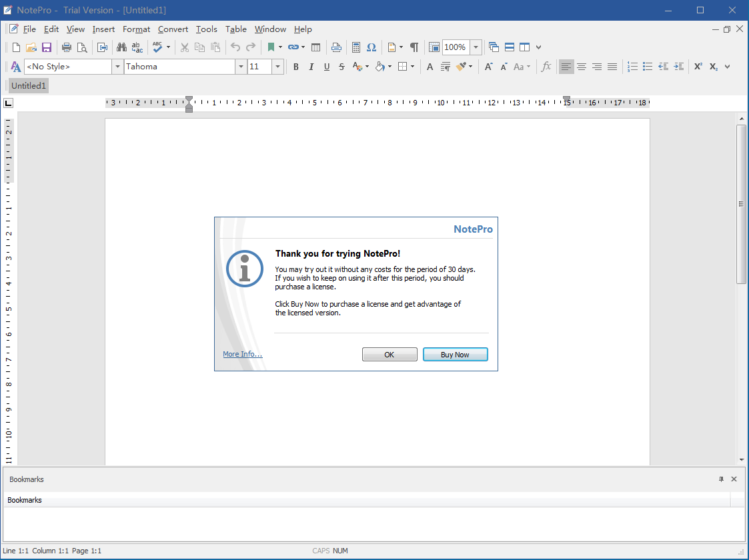Insert a table using the table icon
Viewport: 749px width, 560px height.
click(316, 47)
